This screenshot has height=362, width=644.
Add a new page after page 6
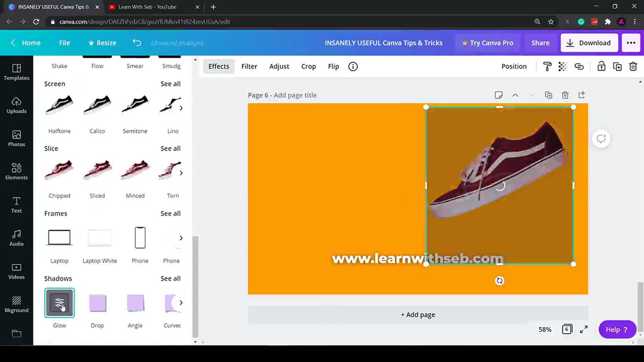[582, 95]
